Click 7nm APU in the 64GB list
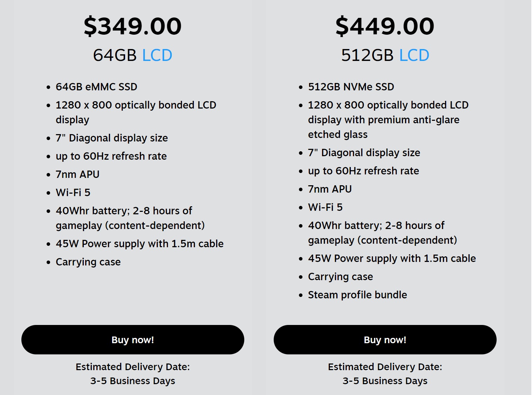 pos(77,174)
